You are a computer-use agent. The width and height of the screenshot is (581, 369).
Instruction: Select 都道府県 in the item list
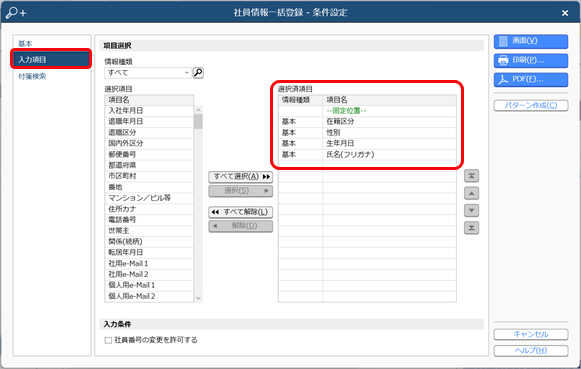(x=149, y=165)
